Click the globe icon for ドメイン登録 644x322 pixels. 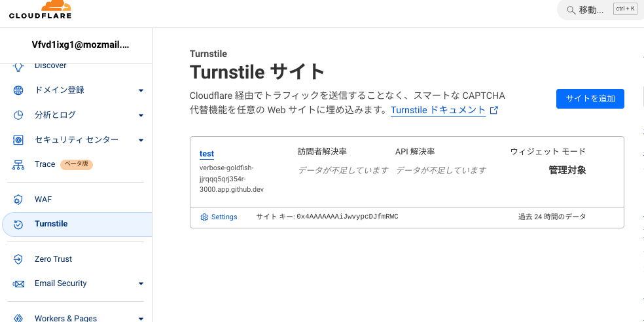click(x=18, y=90)
